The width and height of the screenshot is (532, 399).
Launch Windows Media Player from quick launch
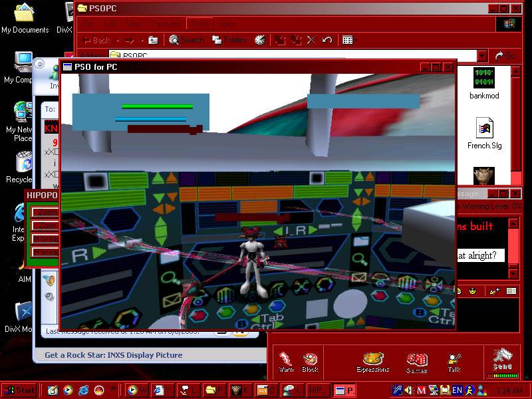click(x=68, y=390)
